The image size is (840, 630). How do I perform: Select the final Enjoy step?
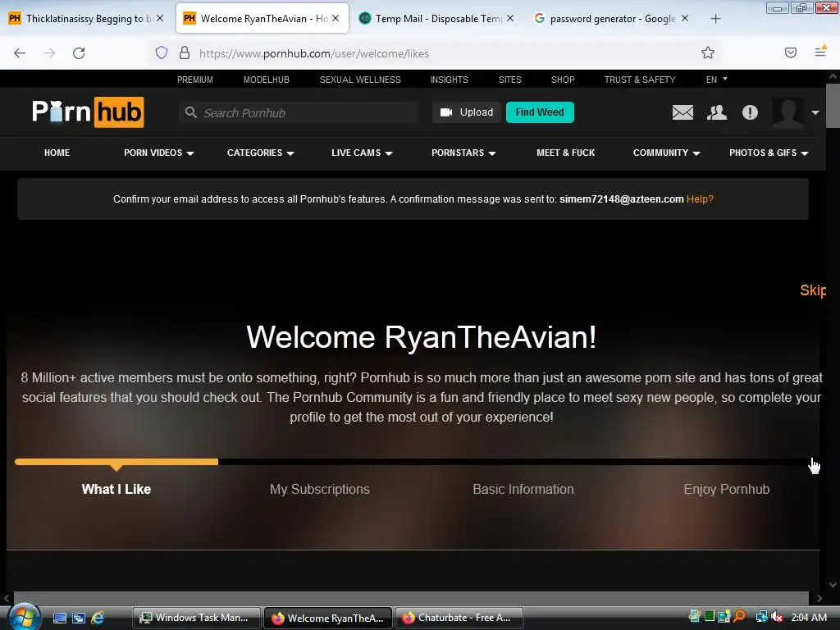coord(727,489)
